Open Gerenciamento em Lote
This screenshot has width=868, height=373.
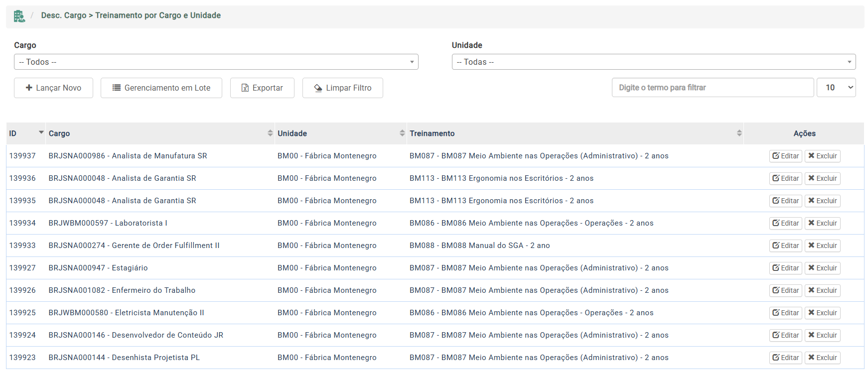click(x=161, y=88)
